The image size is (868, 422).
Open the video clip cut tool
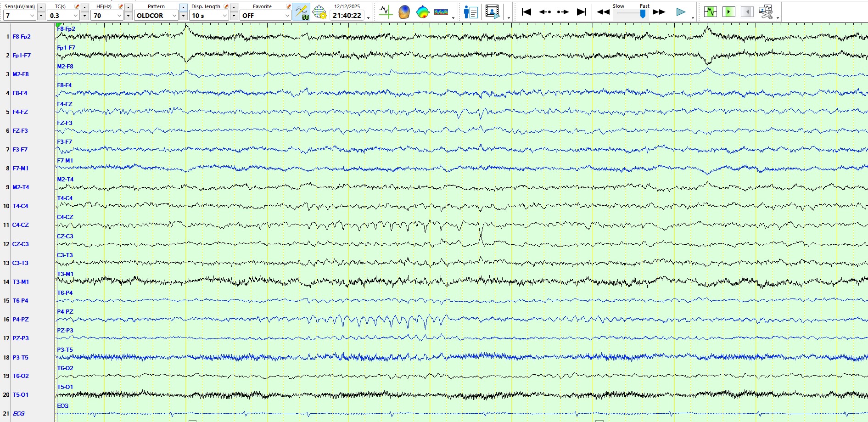pyautogui.click(x=765, y=12)
